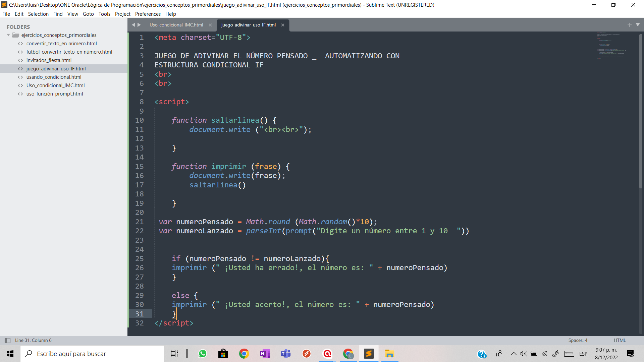Go to next tab with right arrow

pyautogui.click(x=139, y=25)
